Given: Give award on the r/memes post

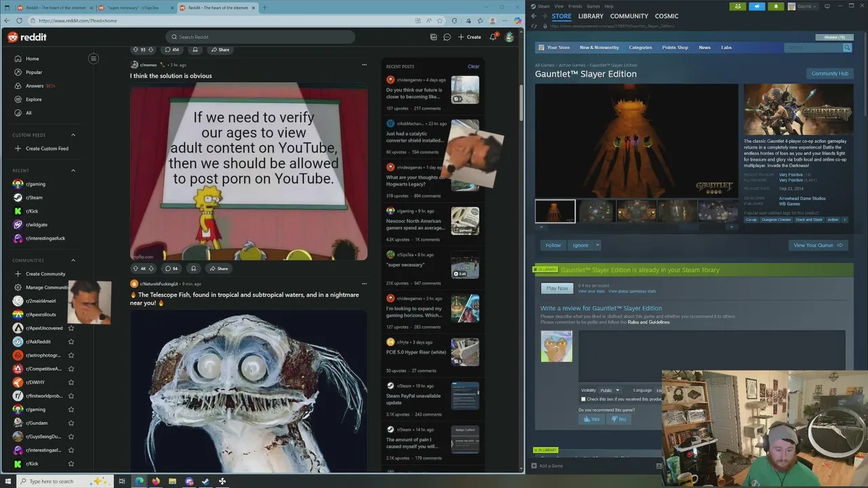Looking at the screenshot, I should pos(193,268).
